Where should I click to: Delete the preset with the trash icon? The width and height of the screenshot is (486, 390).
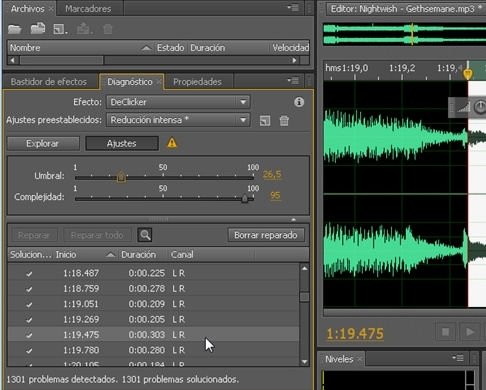click(284, 121)
